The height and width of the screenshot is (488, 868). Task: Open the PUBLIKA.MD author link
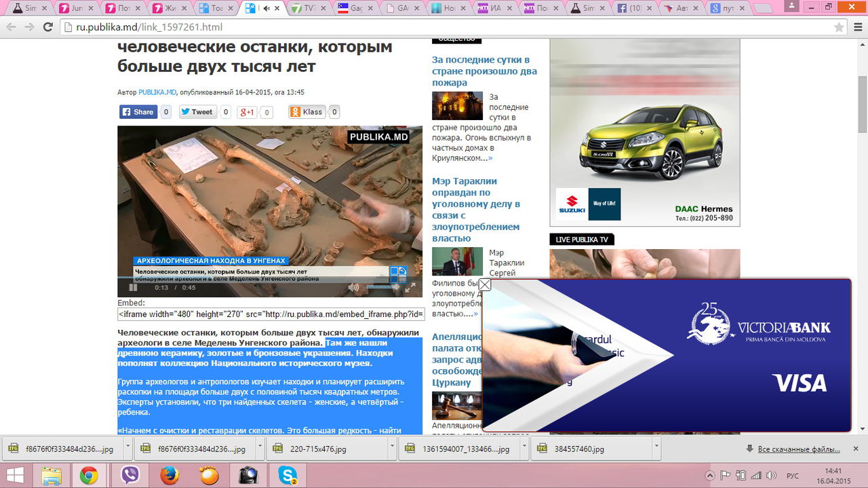(x=157, y=92)
